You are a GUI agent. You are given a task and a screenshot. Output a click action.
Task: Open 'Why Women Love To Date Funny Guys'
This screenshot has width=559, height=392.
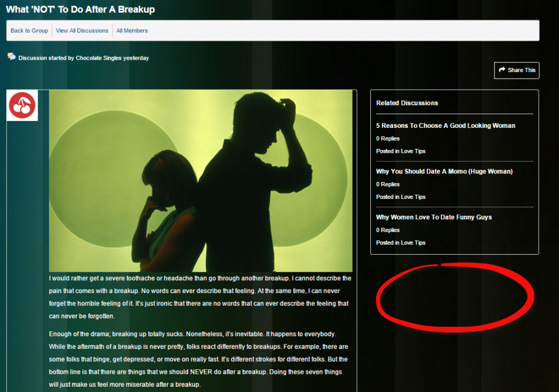(x=434, y=217)
